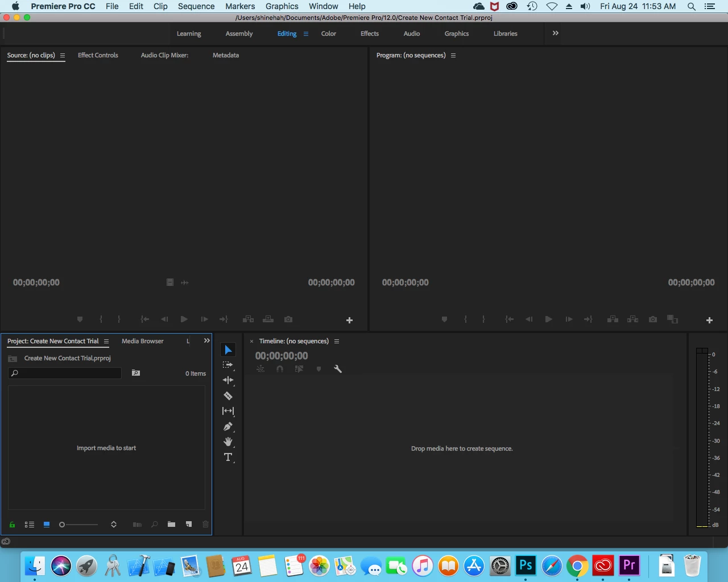
Task: Click New Item icon in Project panel
Action: point(188,524)
